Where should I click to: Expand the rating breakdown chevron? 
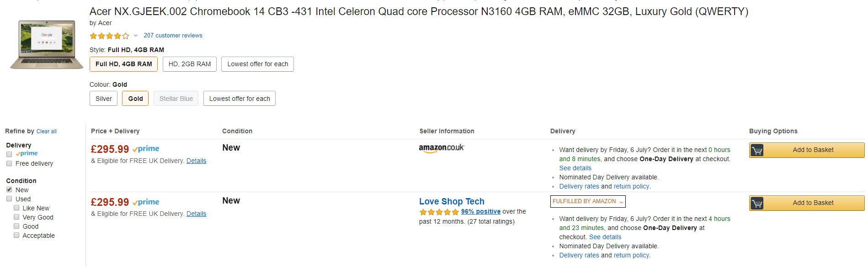[x=136, y=36]
